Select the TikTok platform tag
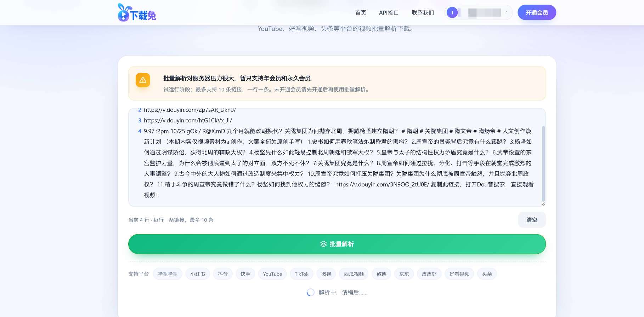This screenshot has height=317, width=644. (301, 274)
